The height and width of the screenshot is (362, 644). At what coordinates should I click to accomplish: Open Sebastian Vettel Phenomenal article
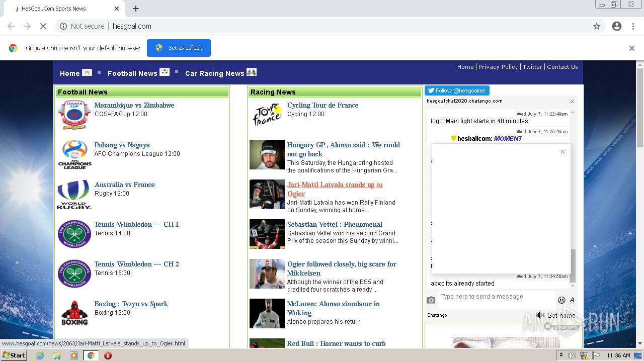[335, 224]
